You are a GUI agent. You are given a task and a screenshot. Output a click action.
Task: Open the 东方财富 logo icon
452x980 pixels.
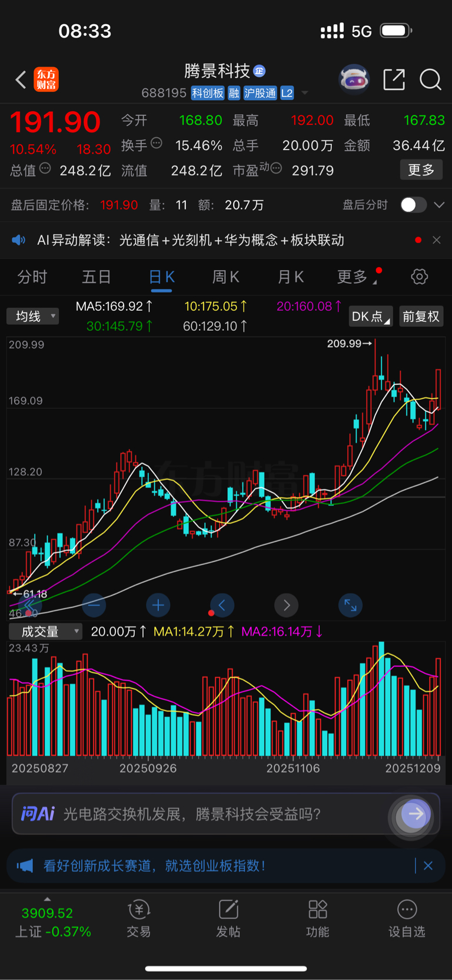pos(46,79)
